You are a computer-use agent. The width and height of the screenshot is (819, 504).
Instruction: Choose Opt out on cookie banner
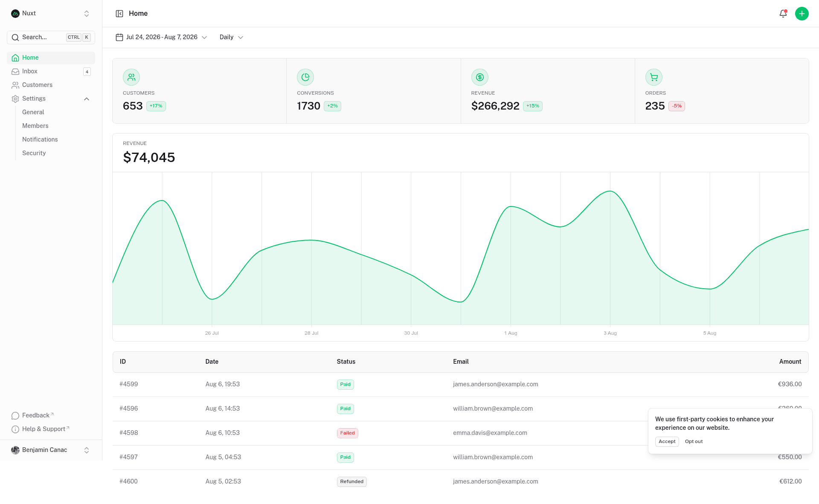coord(694,442)
